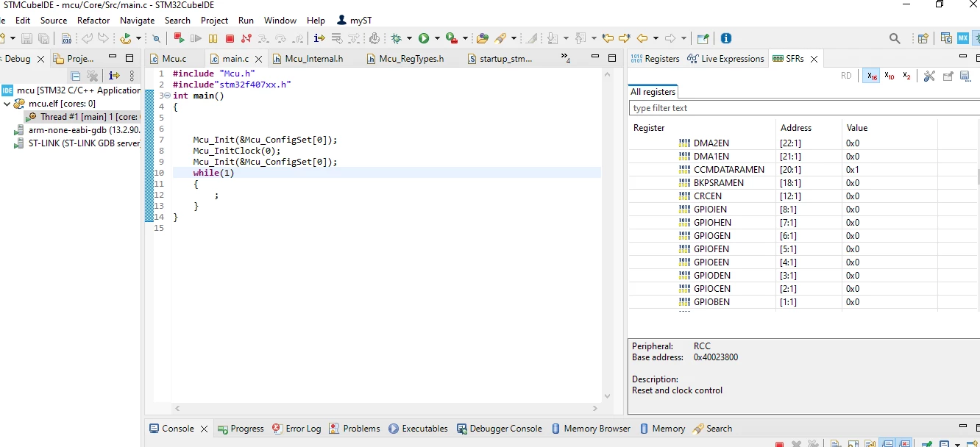The height and width of the screenshot is (447, 980).
Task: Open the Error Log tab
Action: pos(297,429)
